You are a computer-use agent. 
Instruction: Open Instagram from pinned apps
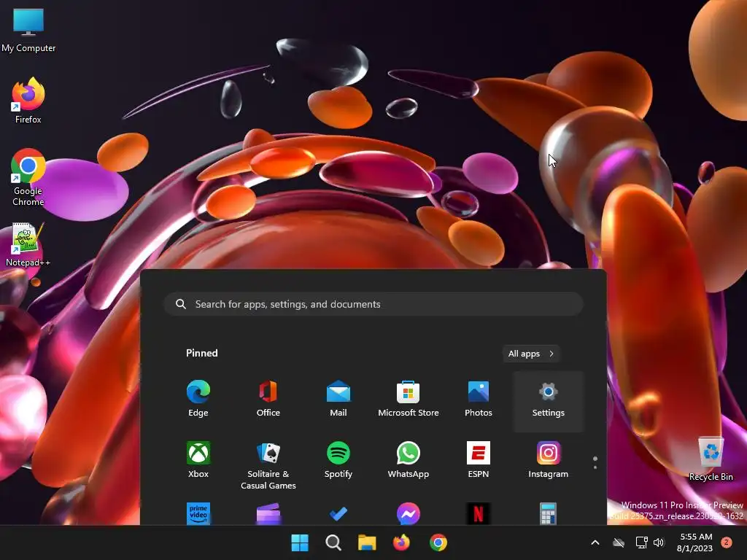[x=549, y=460]
